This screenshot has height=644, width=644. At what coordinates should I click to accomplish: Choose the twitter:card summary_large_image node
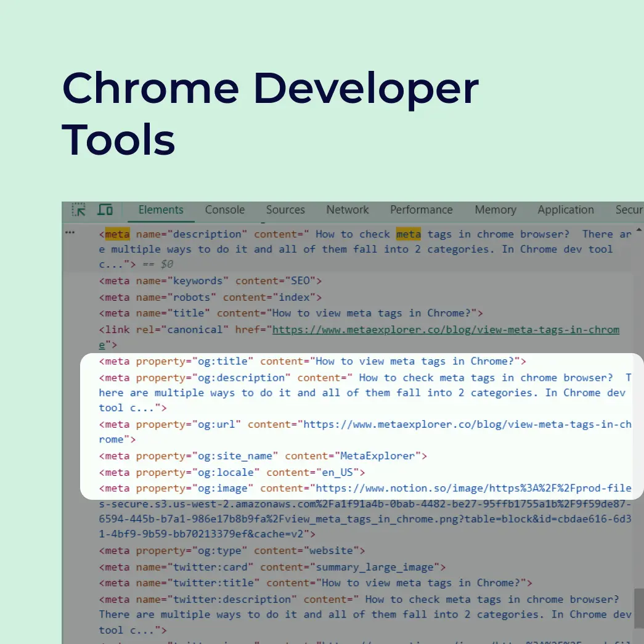coord(272,567)
